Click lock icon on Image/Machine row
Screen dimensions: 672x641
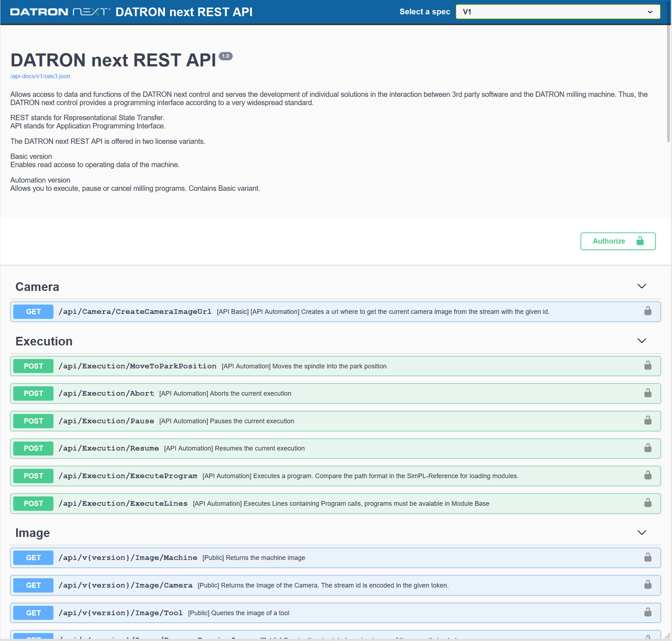pyautogui.click(x=648, y=557)
